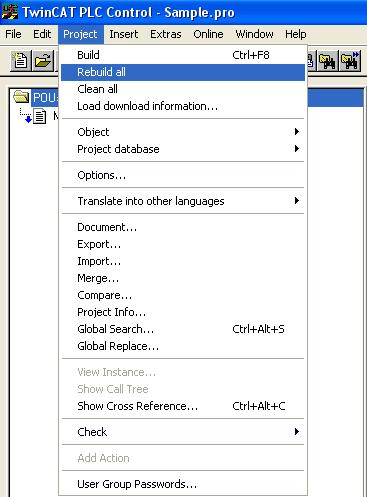Screen dimensions: 367x497
Task: Open Options... from Project menu
Action: click(x=183, y=175)
